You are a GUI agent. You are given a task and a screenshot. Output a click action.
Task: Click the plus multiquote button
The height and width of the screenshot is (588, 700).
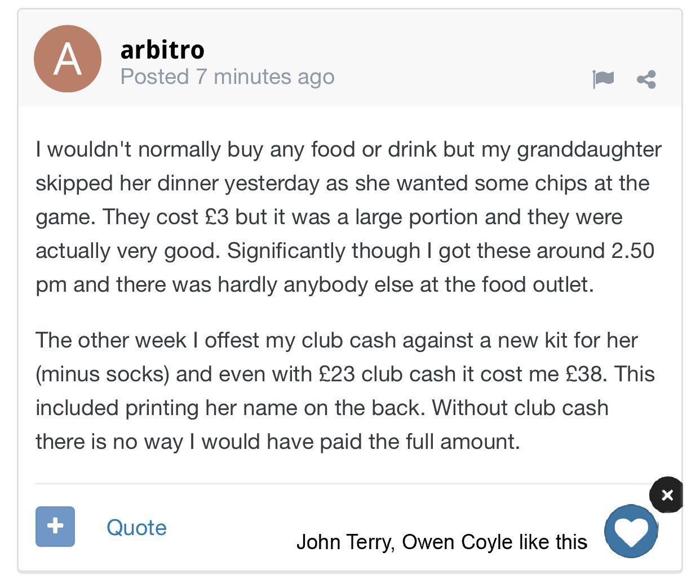[x=55, y=526]
